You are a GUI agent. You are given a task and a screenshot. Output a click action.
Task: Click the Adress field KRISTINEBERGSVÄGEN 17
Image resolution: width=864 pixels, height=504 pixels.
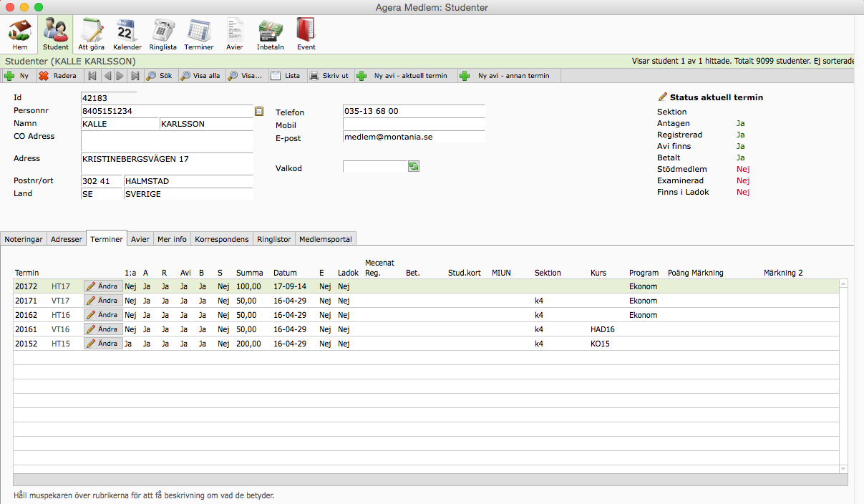[x=167, y=164]
